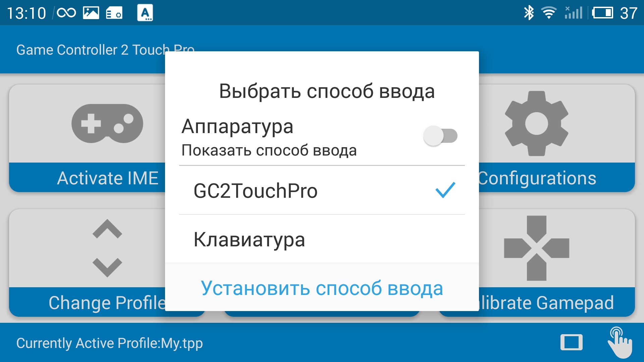This screenshot has width=644, height=362.
Task: Tap the Calibrate Gamepad label bar
Action: pyautogui.click(x=557, y=302)
